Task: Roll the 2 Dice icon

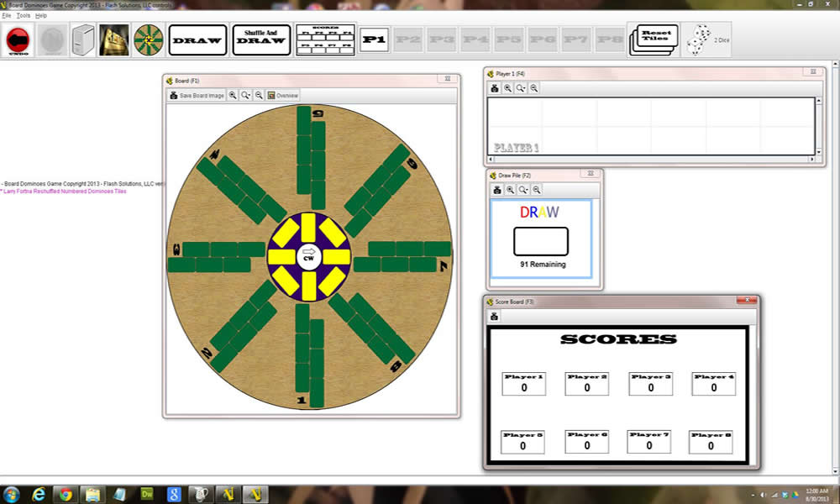Action: (699, 39)
